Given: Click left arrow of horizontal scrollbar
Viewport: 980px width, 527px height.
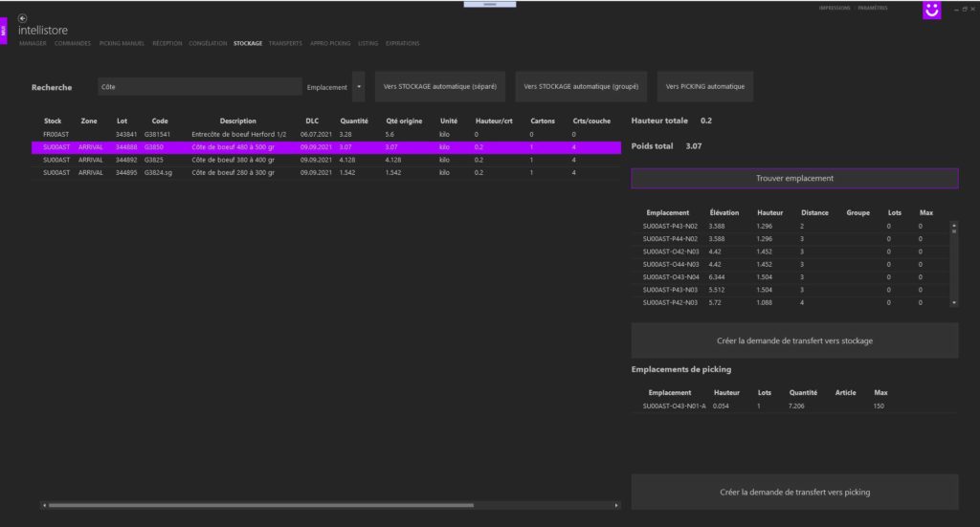Looking at the screenshot, I should [x=43, y=505].
